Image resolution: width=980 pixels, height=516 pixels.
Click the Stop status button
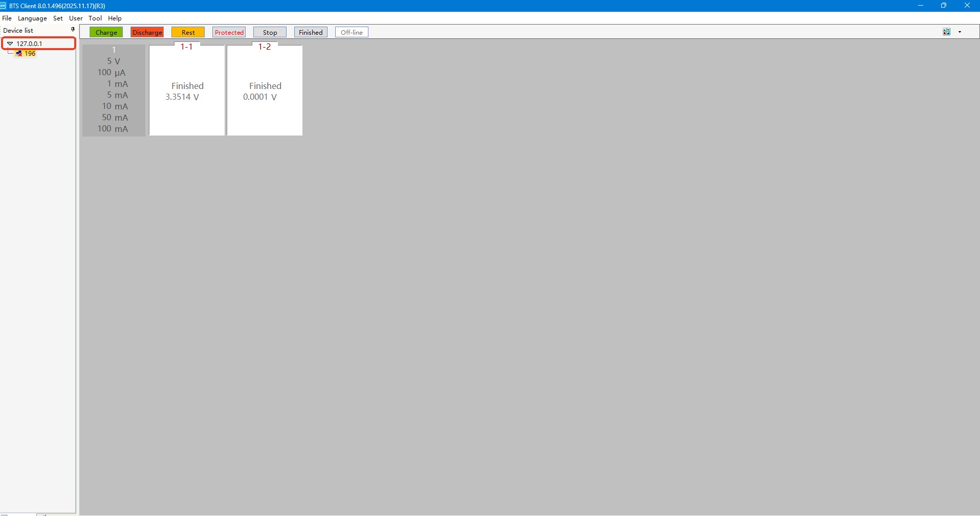(x=270, y=32)
